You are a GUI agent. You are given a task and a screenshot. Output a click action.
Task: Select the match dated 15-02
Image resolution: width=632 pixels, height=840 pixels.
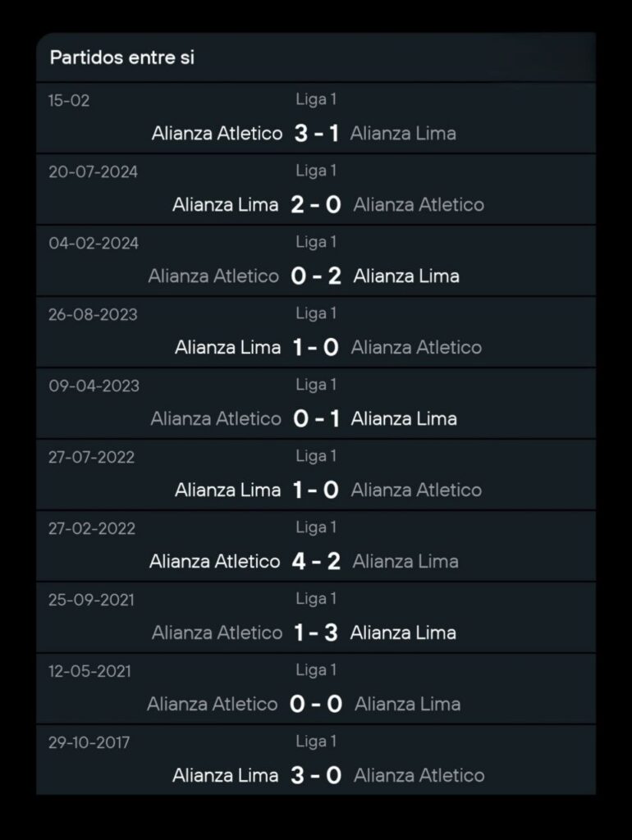coord(70,101)
